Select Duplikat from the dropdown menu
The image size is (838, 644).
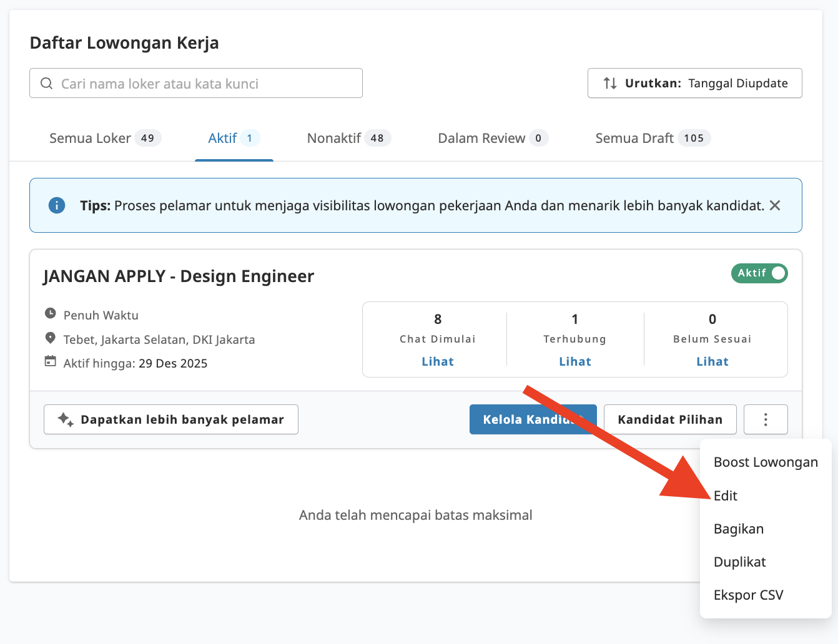(740, 562)
